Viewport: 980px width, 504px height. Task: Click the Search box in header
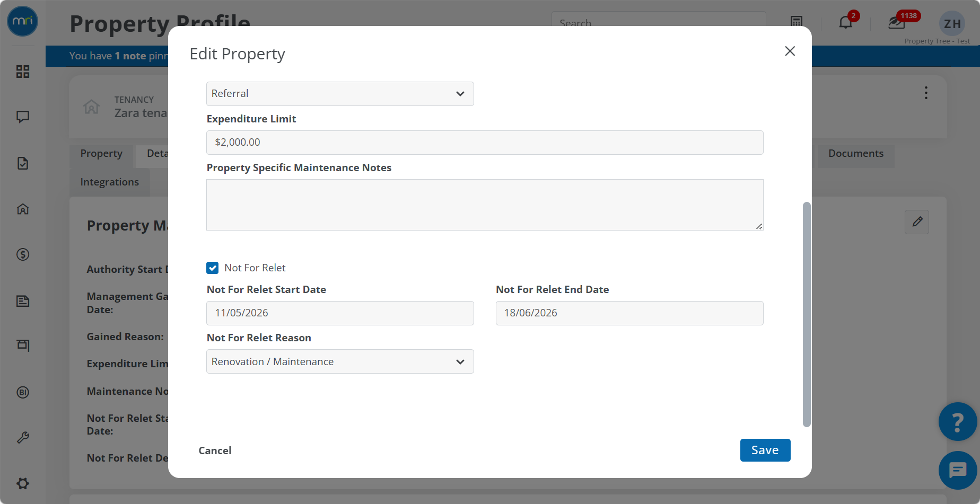[x=659, y=20]
